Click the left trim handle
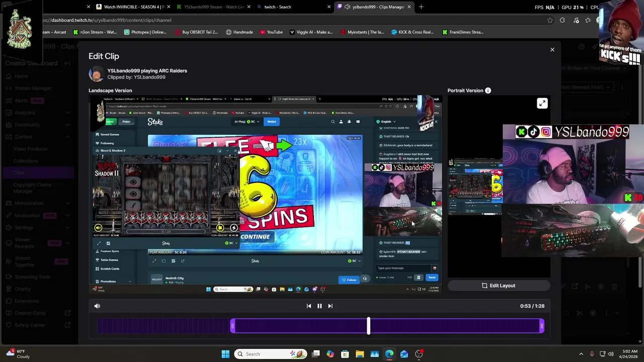 click(x=232, y=326)
